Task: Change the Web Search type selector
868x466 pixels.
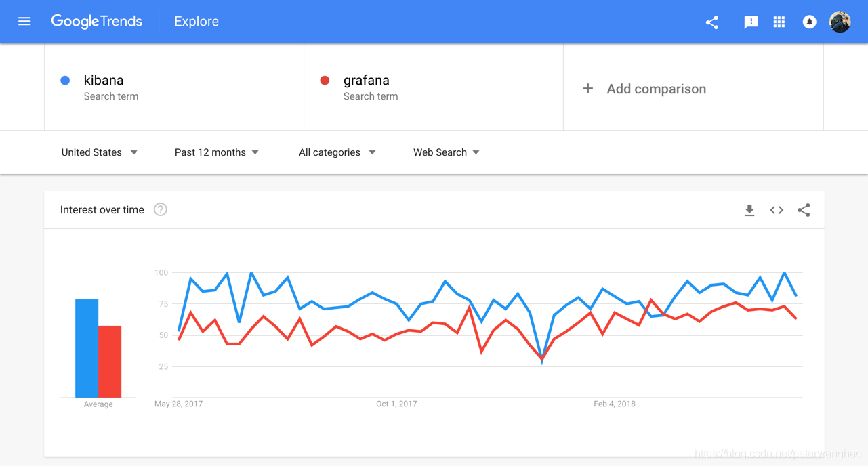Action: pyautogui.click(x=445, y=152)
